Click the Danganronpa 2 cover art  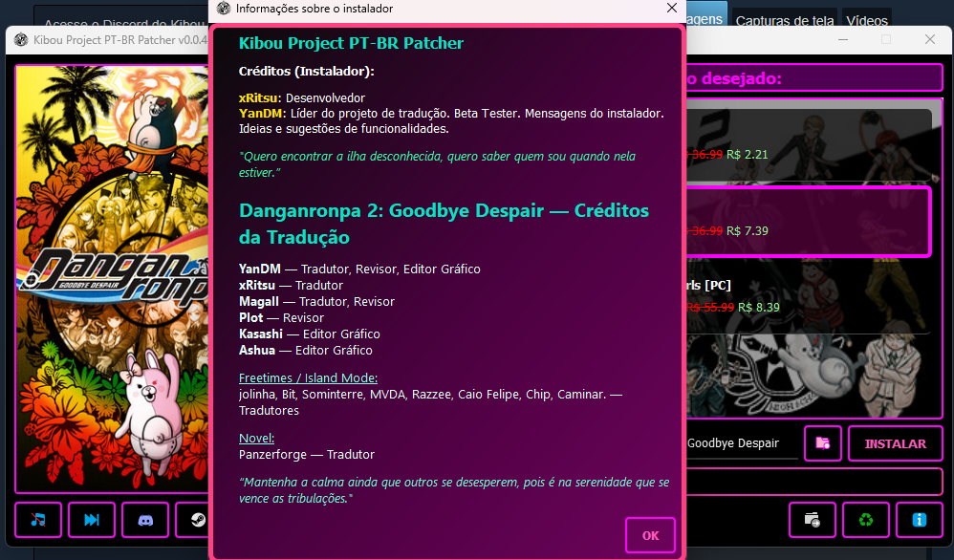(x=112, y=278)
